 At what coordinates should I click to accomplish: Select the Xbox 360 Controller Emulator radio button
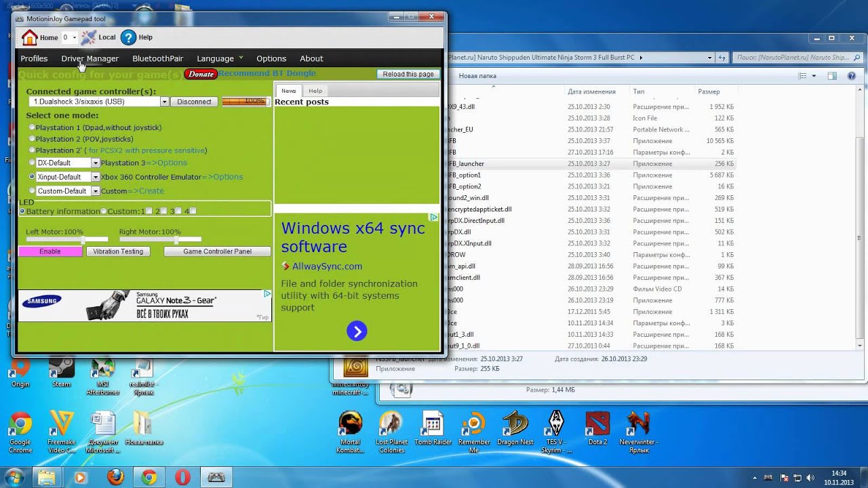click(32, 177)
